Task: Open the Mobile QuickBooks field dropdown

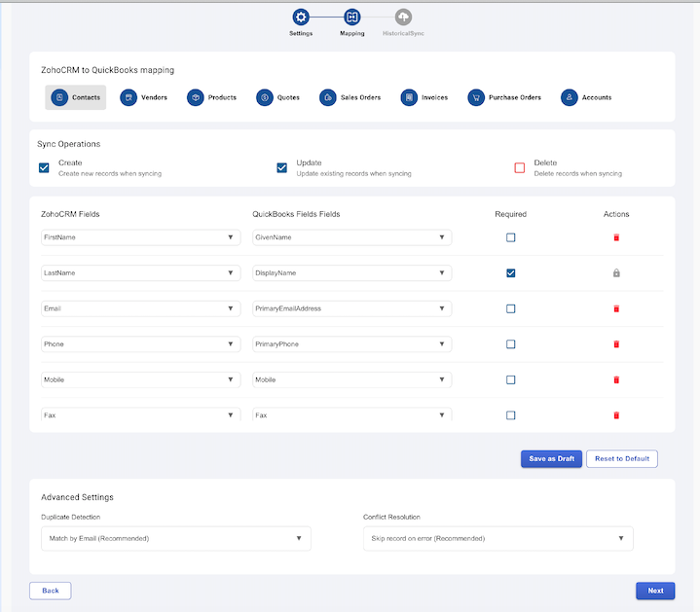Action: click(x=351, y=379)
